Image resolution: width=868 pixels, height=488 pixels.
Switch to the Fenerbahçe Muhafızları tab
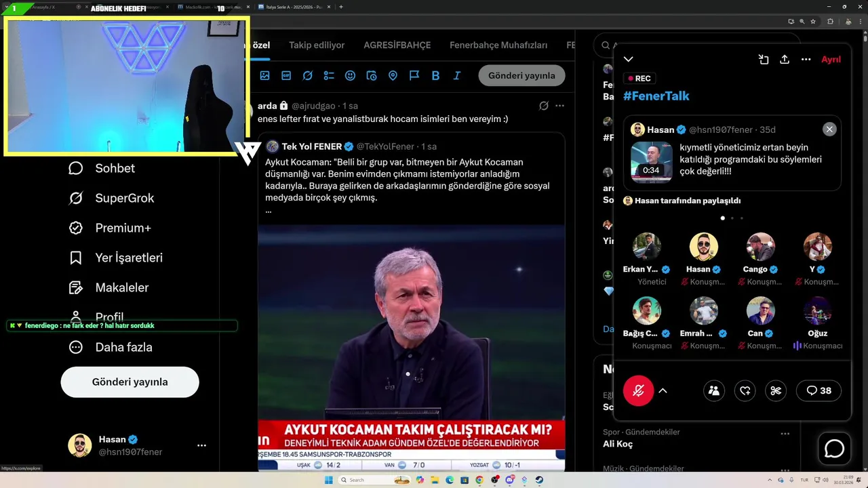(x=498, y=45)
